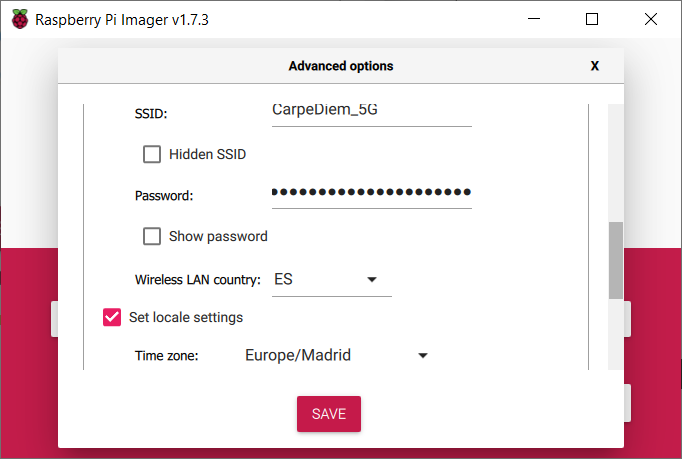Click into the masked Password field
The width and height of the screenshot is (682, 459).
coord(372,194)
